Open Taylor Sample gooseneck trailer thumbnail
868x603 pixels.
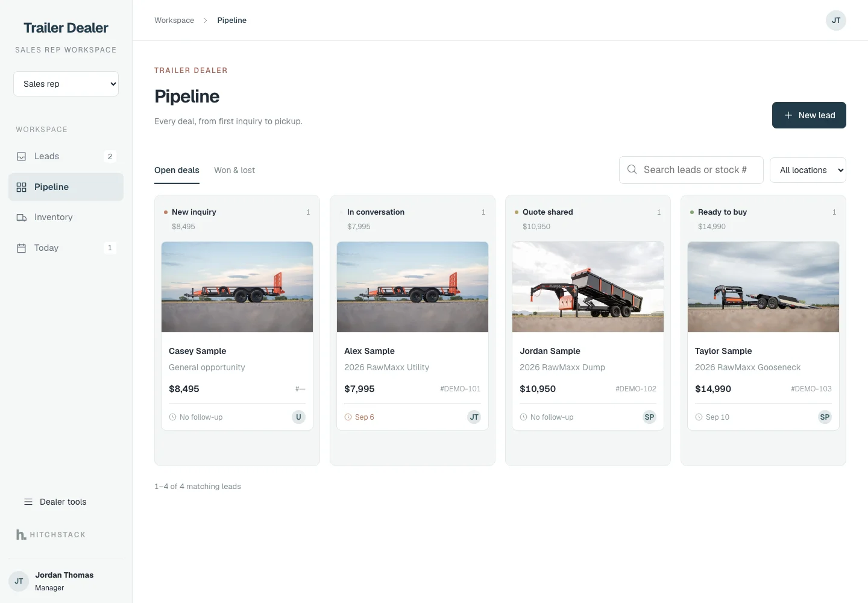[763, 287]
